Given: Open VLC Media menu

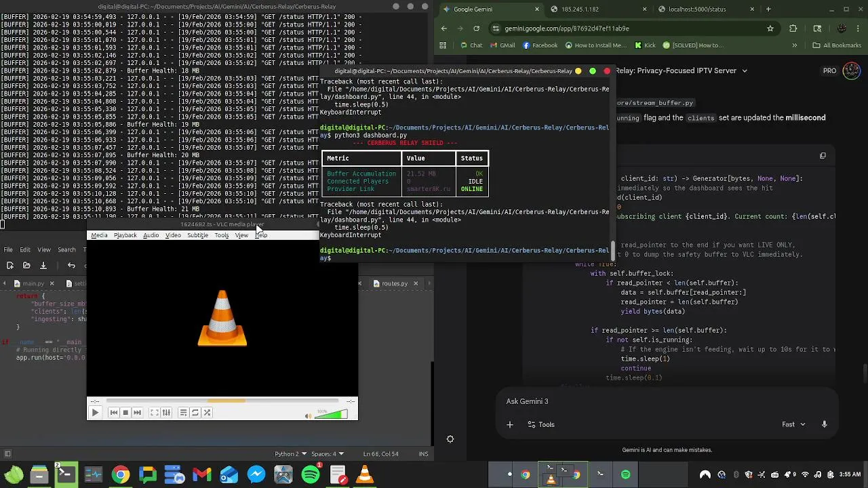Looking at the screenshot, I should (x=99, y=235).
